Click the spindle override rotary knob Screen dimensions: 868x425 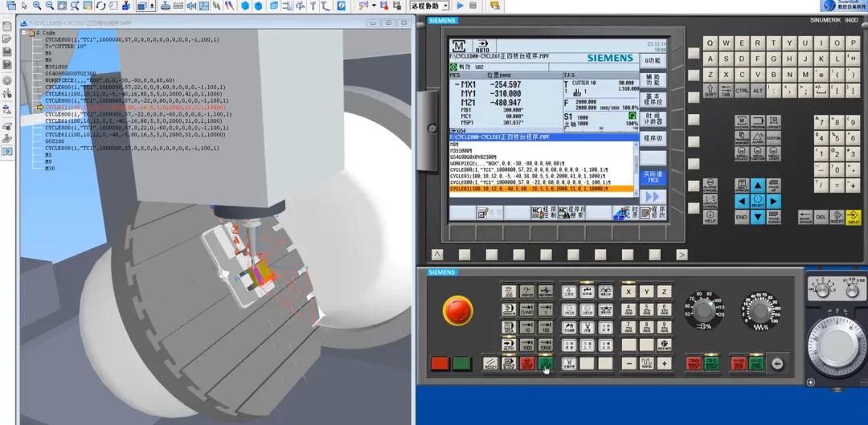coord(703,310)
